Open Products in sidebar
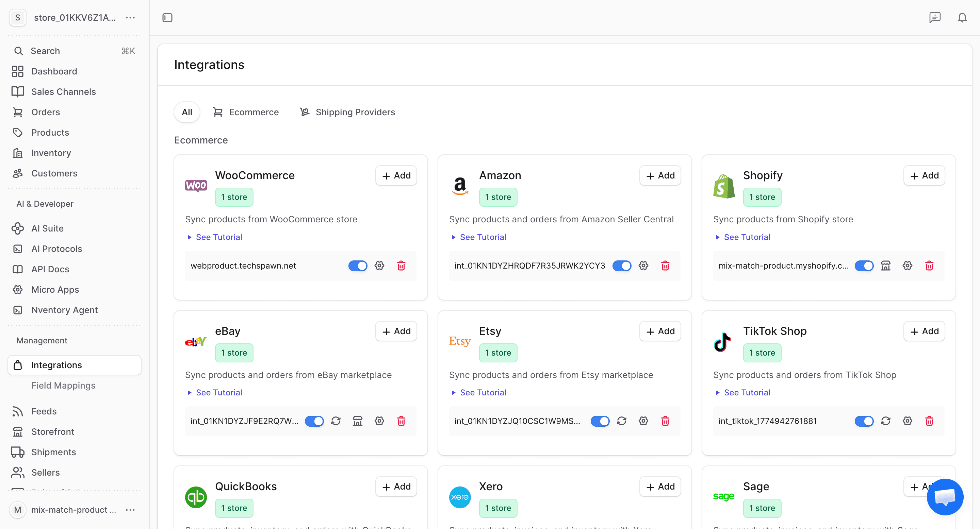Image resolution: width=980 pixels, height=529 pixels. click(75, 133)
